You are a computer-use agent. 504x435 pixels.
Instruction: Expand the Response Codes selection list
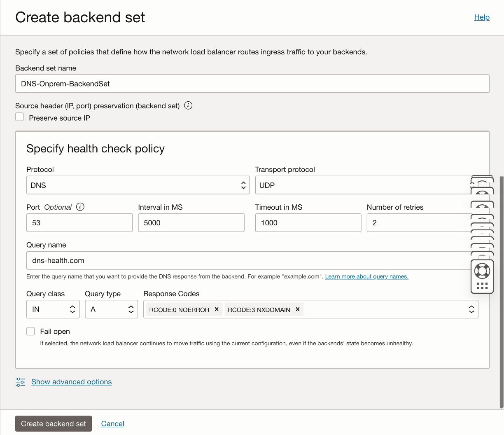471,309
